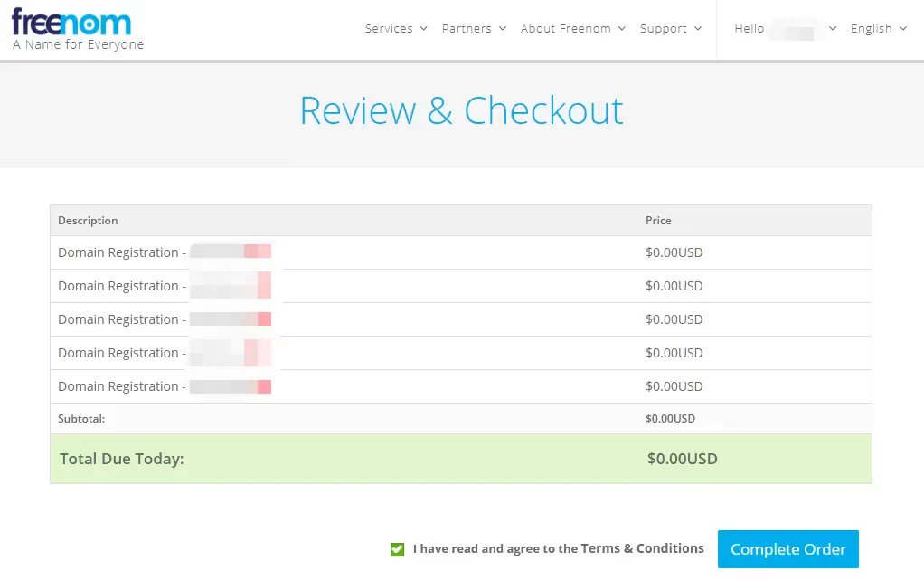Viewport: 924px width, 580px height.
Task: Click the Complete Order button
Action: [x=787, y=549]
